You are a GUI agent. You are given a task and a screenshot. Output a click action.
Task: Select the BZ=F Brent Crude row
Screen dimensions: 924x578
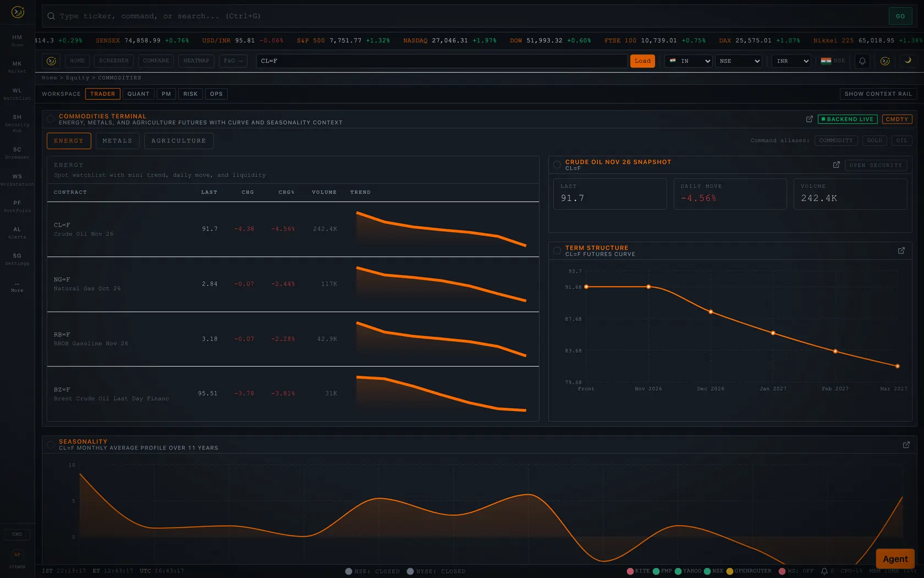pyautogui.click(x=293, y=394)
